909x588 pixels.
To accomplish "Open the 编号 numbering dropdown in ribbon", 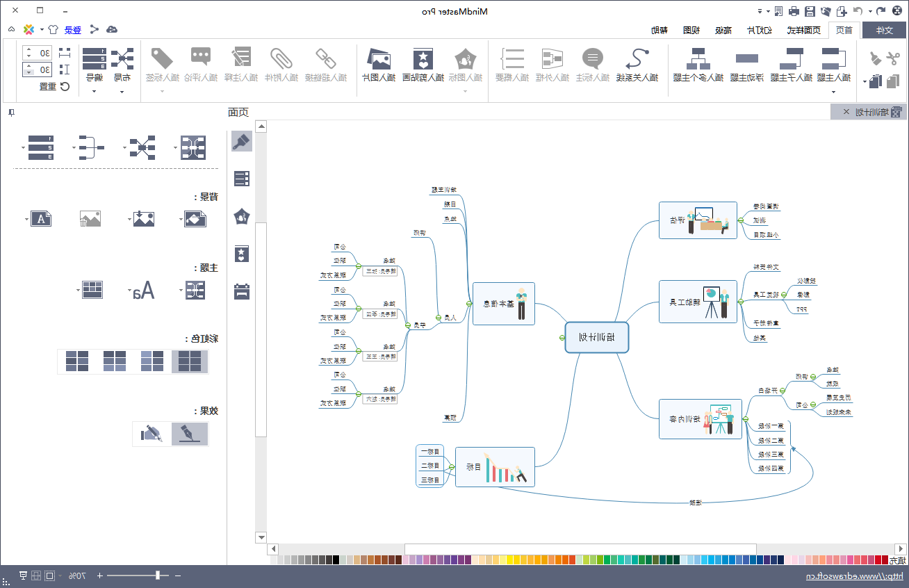I will pos(94,91).
